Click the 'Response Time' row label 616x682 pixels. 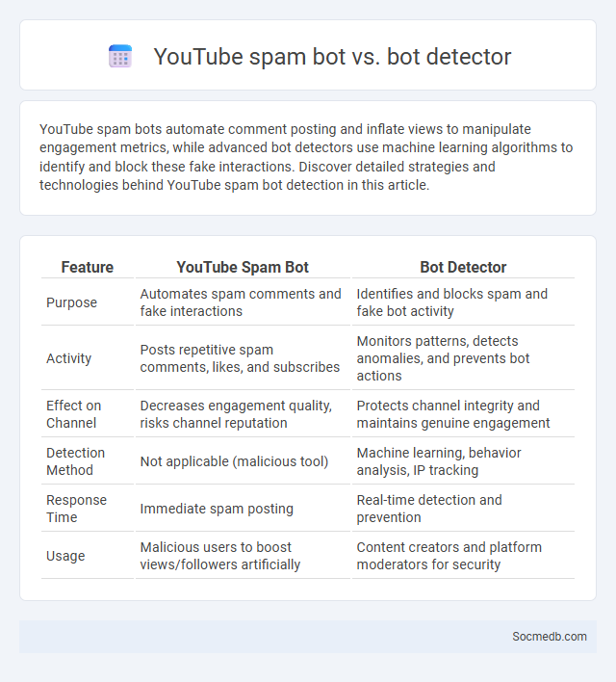tap(76, 509)
